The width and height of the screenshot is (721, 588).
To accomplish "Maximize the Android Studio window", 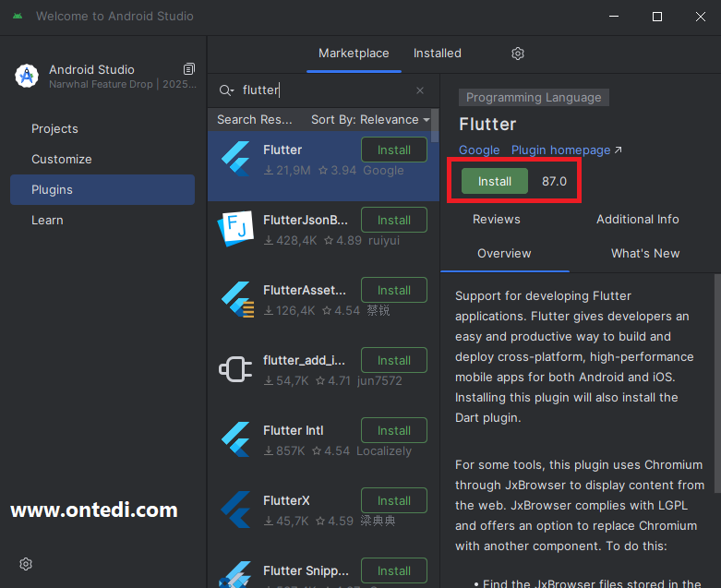I will click(657, 17).
